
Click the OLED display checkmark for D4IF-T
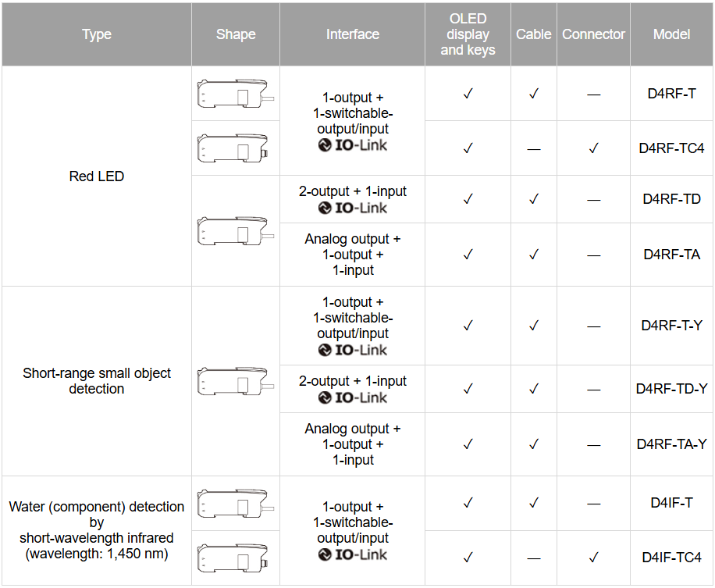[x=468, y=503]
